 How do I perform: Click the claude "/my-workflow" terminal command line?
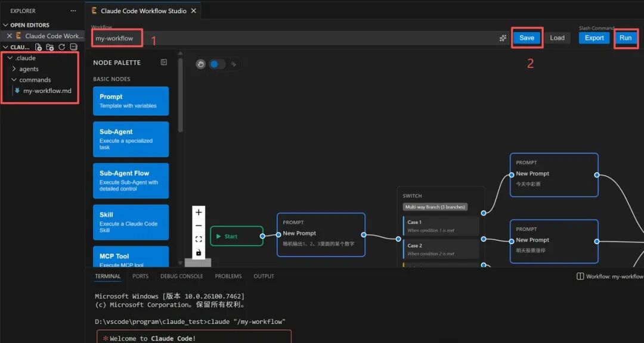coord(190,322)
